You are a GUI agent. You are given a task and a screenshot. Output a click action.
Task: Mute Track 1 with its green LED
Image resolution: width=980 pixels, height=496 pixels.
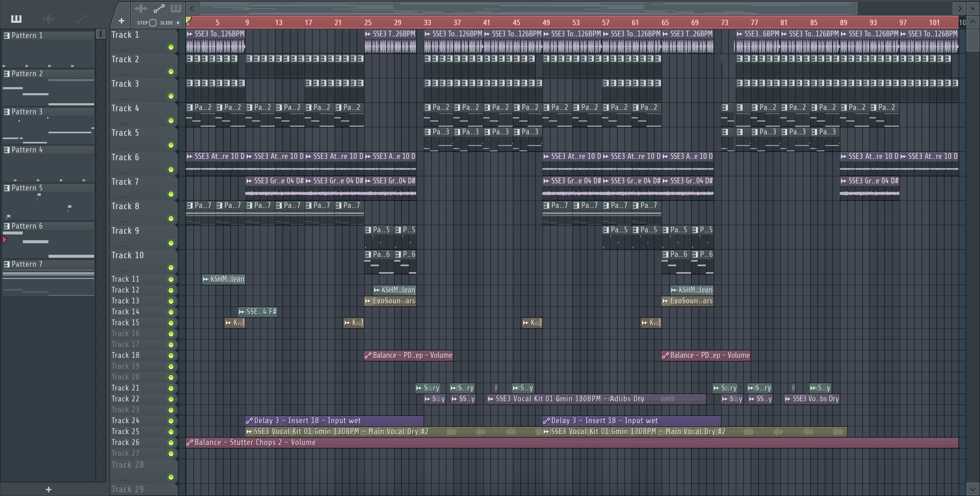coord(171,47)
